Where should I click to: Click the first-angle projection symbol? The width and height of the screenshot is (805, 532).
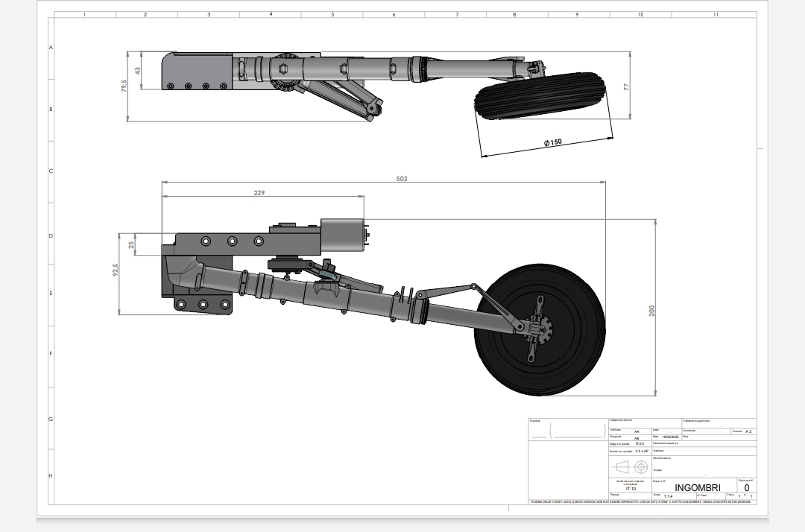click(x=631, y=467)
